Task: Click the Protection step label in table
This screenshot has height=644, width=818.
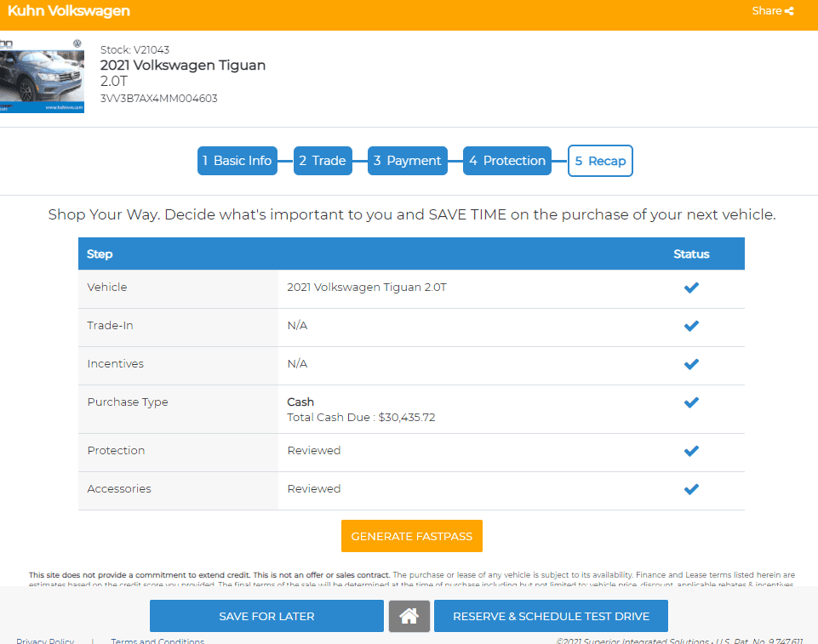Action: click(x=116, y=451)
